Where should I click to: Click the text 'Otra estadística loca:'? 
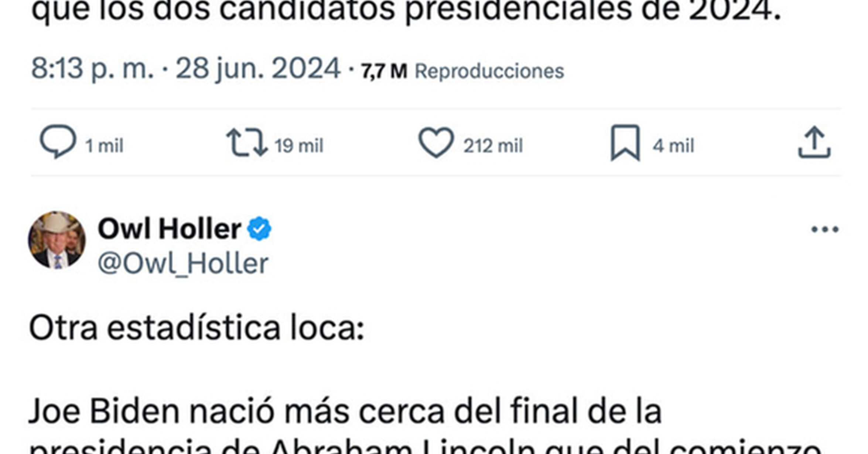coord(197,328)
